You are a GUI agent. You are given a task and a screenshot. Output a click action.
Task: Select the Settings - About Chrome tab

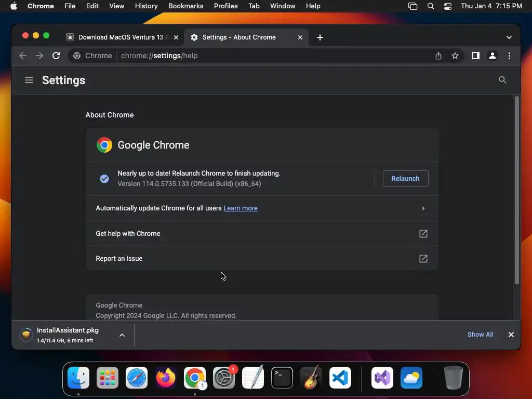(x=246, y=37)
